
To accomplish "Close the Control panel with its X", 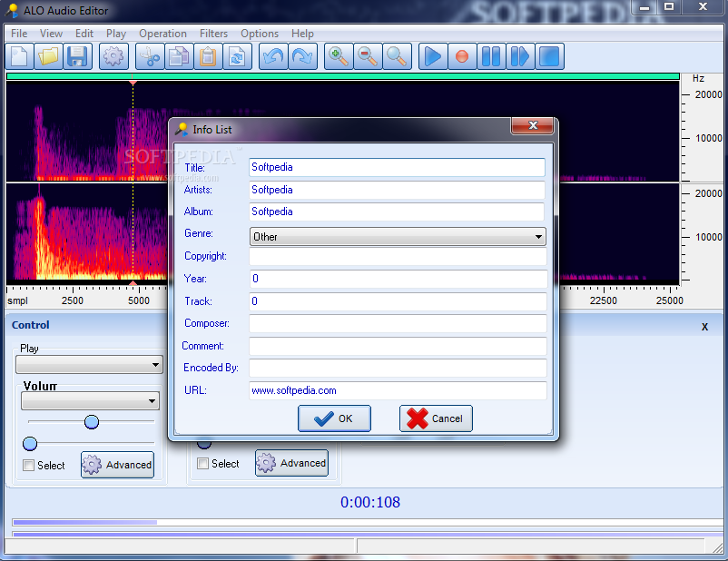I will (704, 327).
